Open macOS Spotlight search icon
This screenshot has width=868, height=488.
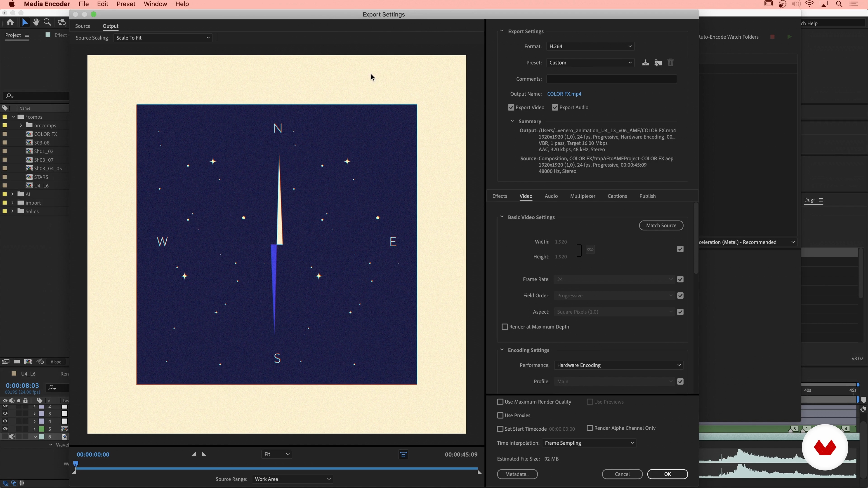point(839,4)
